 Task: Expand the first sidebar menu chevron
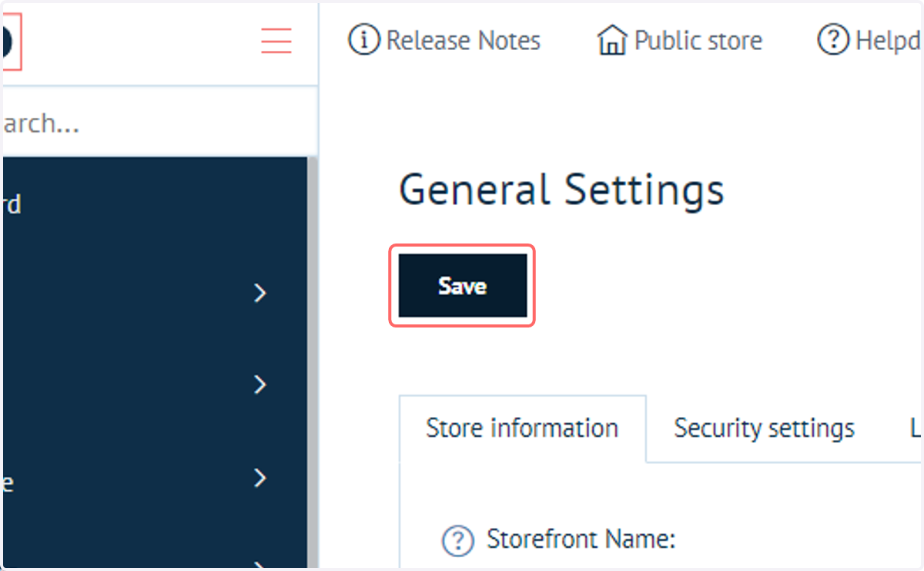coord(261,293)
